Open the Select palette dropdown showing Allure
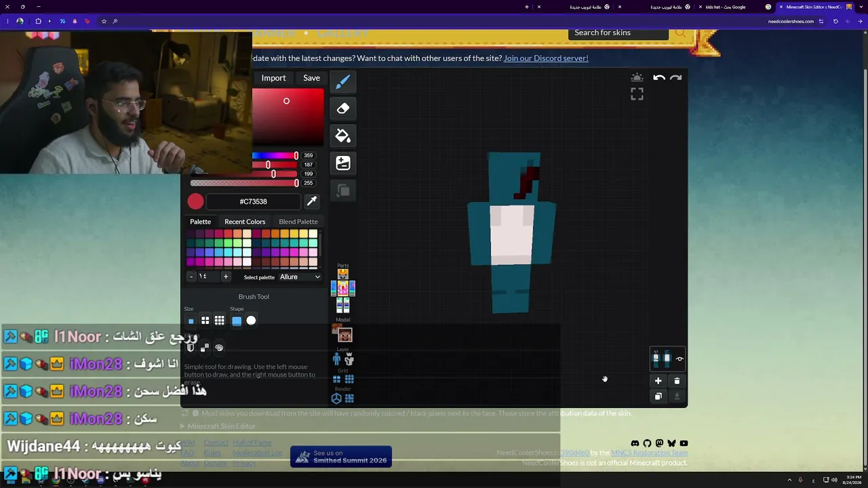This screenshot has width=868, height=488. [x=300, y=277]
